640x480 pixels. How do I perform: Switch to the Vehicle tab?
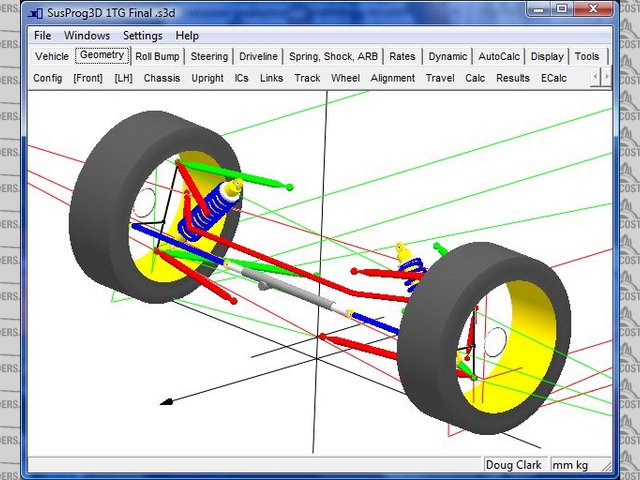[x=51, y=56]
